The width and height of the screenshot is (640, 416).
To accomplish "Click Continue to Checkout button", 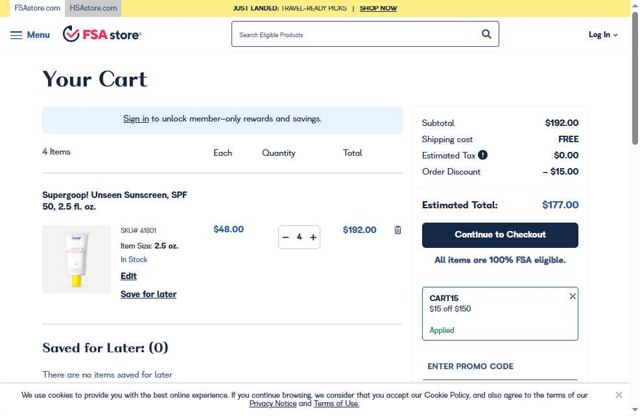I will point(500,235).
